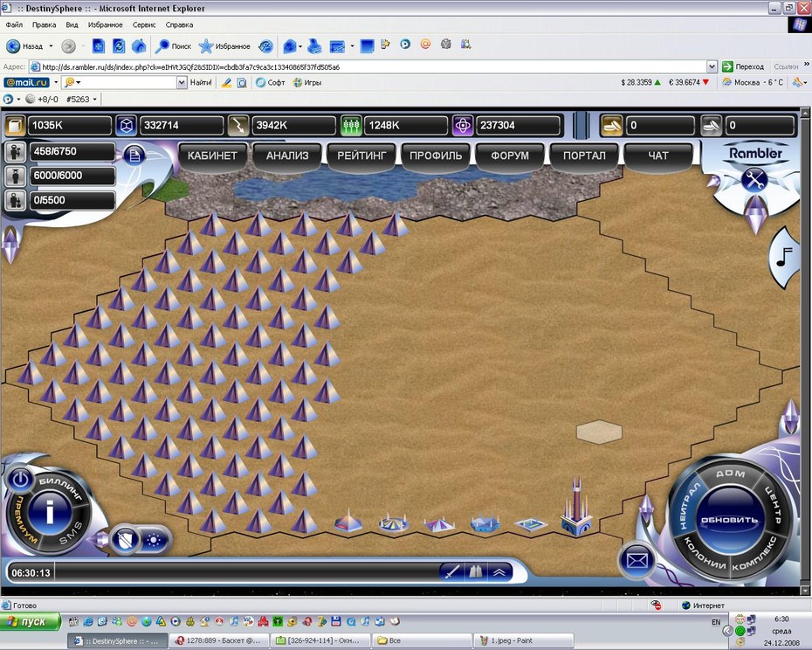The height and width of the screenshot is (650, 812).
Task: Click the browser Home icon
Action: tap(139, 46)
